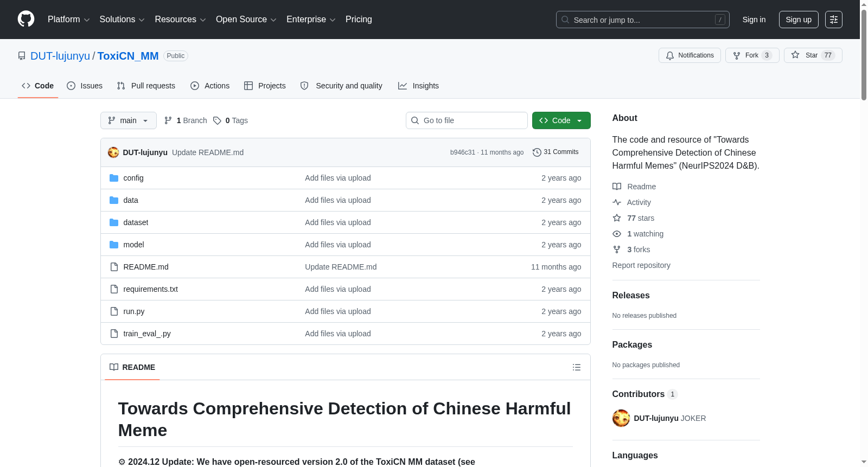Click the DUT-lujunyu avatar in the commit row
The height and width of the screenshot is (467, 868).
[113, 152]
